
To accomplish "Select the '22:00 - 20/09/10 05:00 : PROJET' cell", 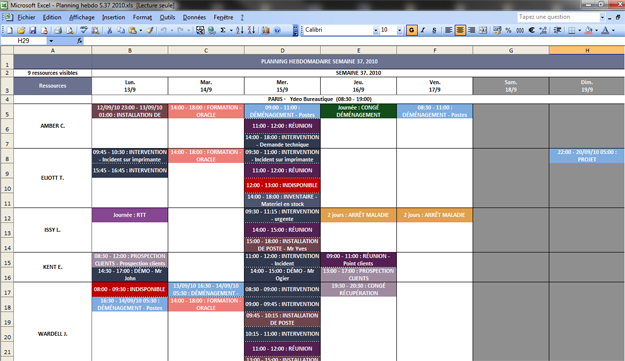I will tap(587, 156).
